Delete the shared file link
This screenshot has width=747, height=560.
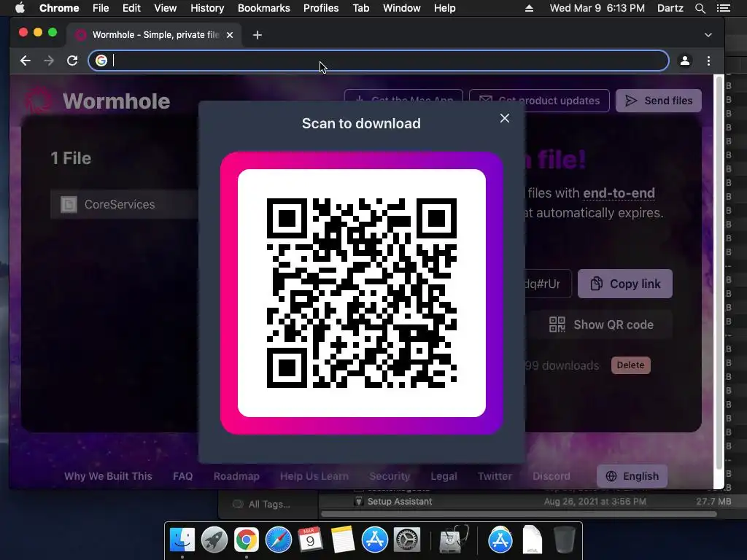(x=630, y=365)
